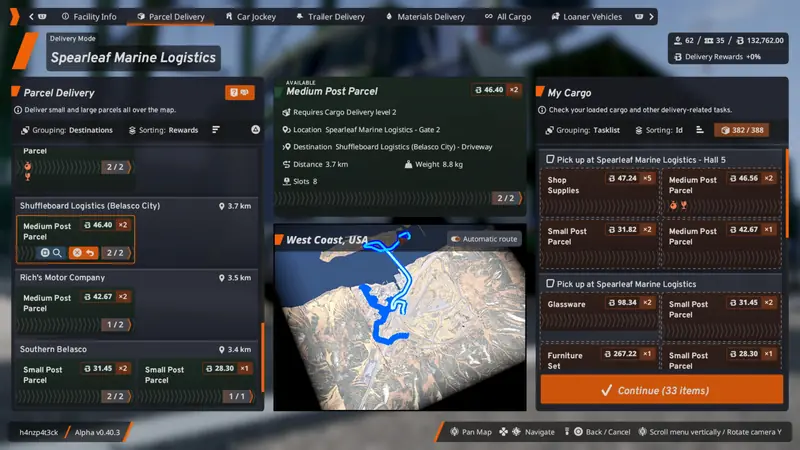Viewport: 800px width, 450px height.
Task: Go to next tab with right arrow
Action: 652,17
